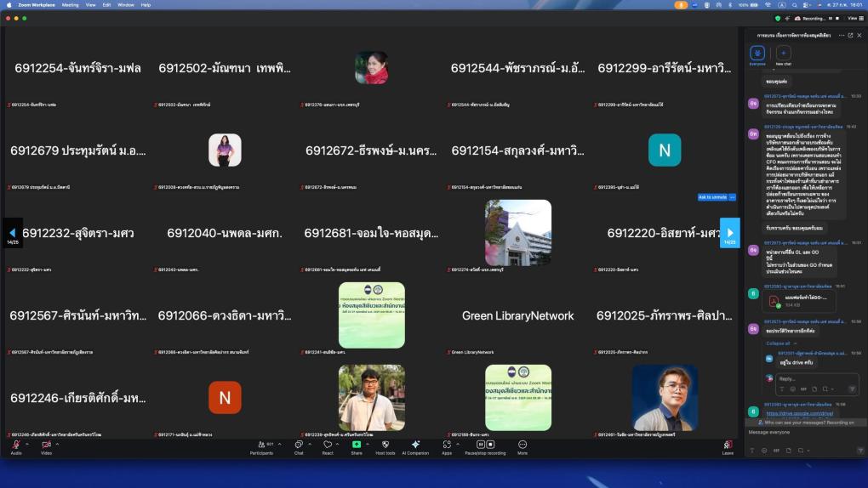Click the Leave meeting button

pos(728,446)
